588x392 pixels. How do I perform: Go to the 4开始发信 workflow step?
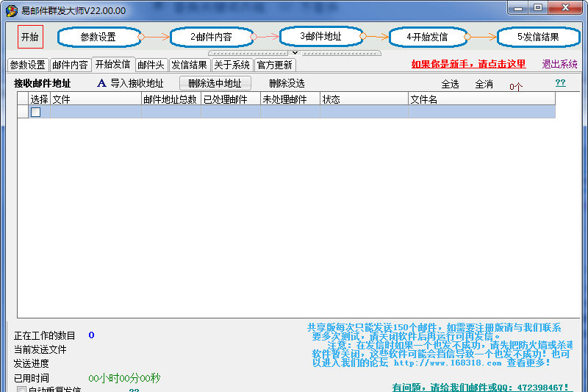click(429, 37)
